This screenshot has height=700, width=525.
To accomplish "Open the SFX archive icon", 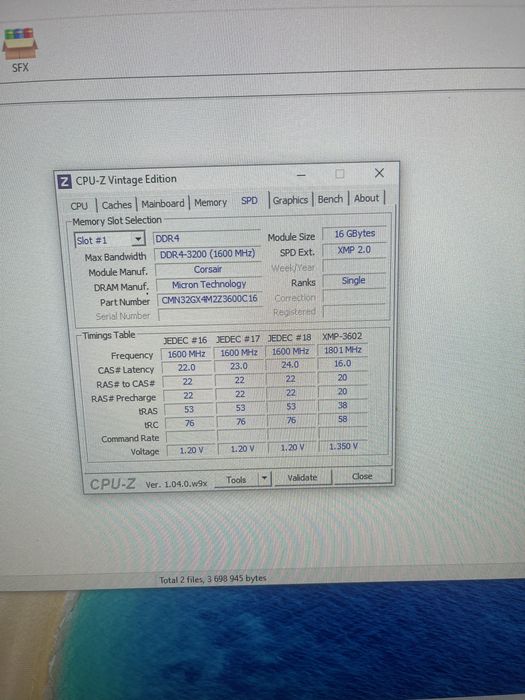I will (20, 50).
